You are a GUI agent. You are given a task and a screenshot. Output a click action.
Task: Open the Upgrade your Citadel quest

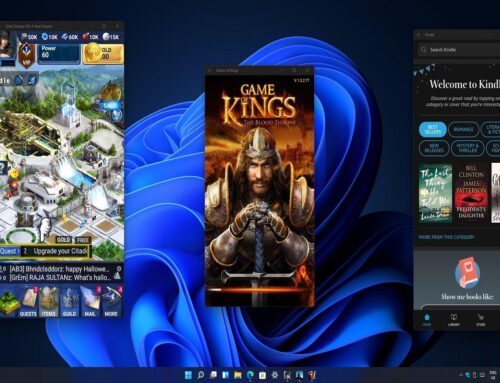pyautogui.click(x=56, y=251)
